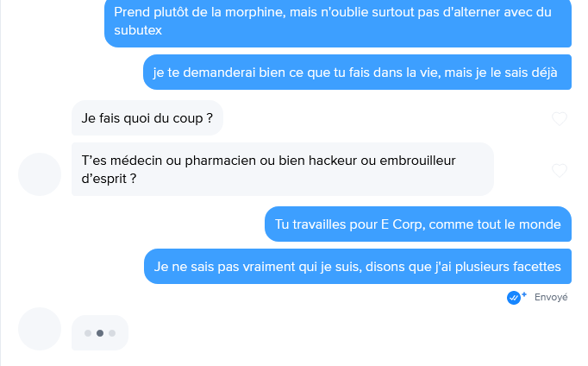The width and height of the screenshot is (588, 366).
Task: Click the dark middle dot of typing indicator
Action: (x=100, y=332)
